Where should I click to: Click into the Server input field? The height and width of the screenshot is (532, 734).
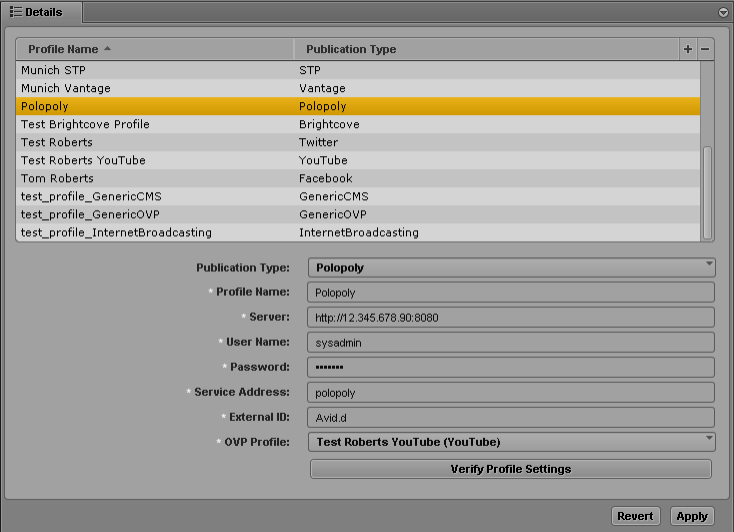click(512, 317)
